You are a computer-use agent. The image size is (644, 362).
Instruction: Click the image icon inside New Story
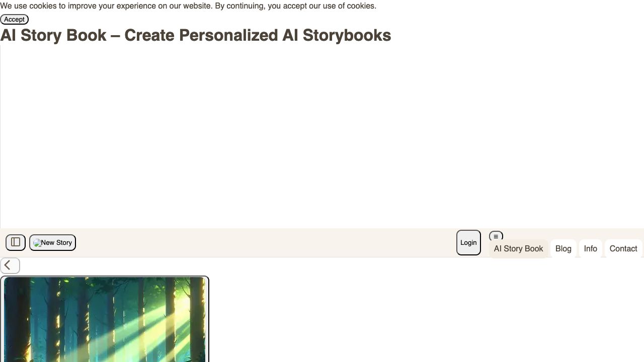click(37, 243)
